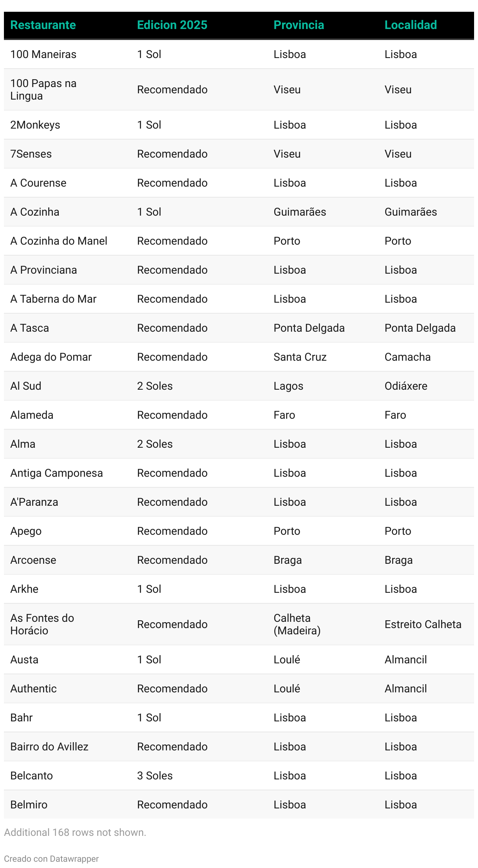Select the Belcanto restaurant name

pos(31,775)
